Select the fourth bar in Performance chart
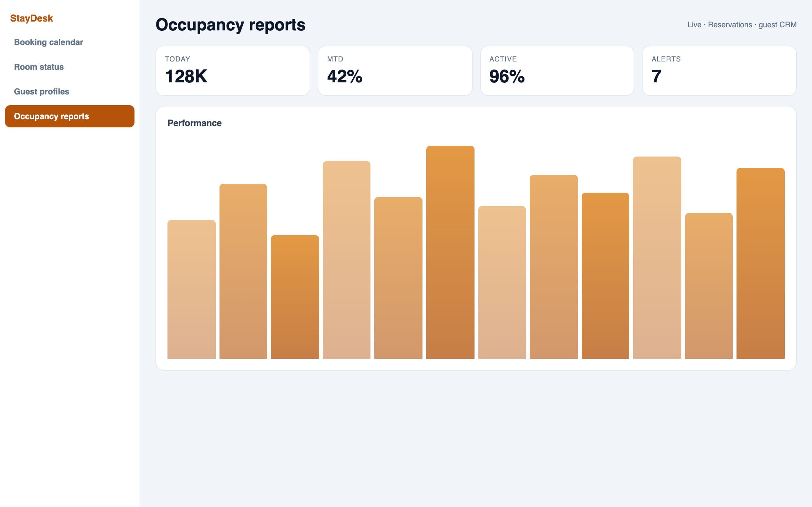Viewport: 812px width, 507px height. pos(347,260)
